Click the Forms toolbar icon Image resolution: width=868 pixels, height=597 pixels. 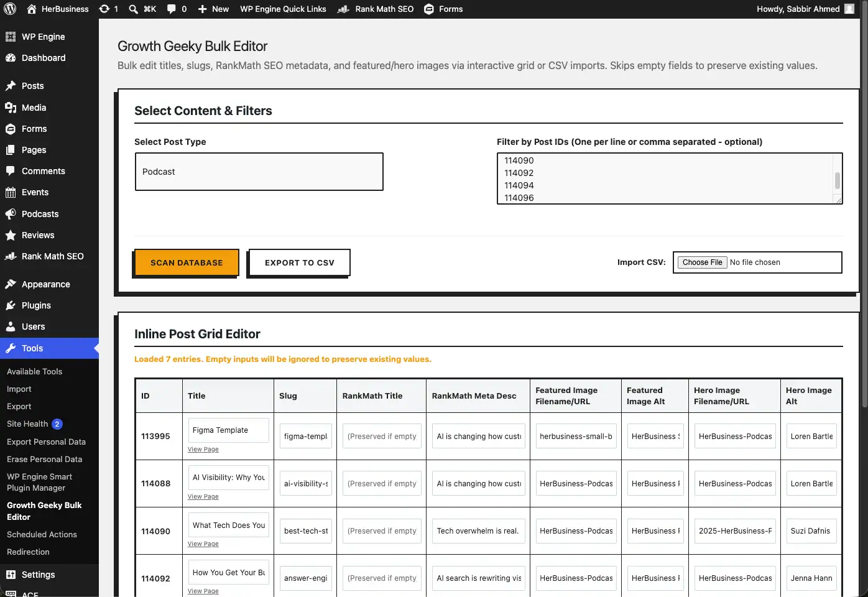click(x=429, y=9)
